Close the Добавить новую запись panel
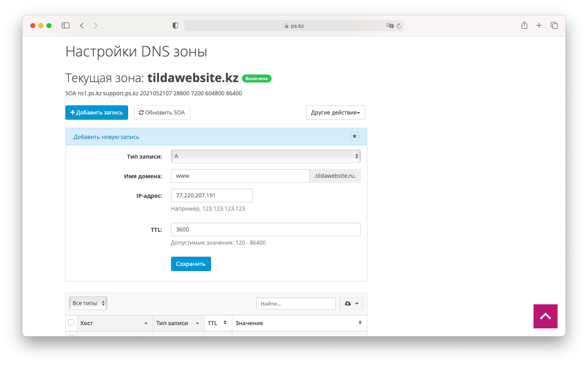588x366 pixels. 354,136
